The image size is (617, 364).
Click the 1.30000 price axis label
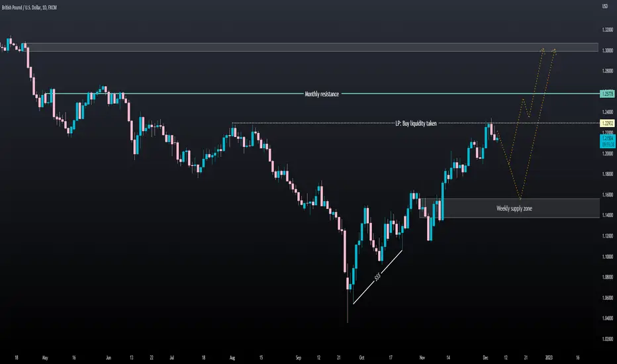[x=607, y=50]
